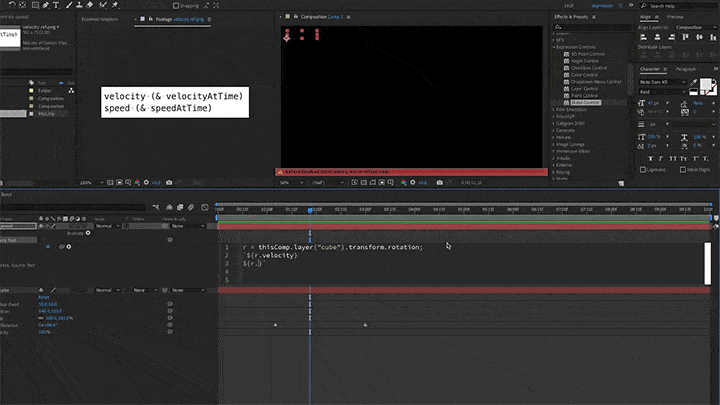Open the Noto Sans KR font dropdown

(x=663, y=82)
